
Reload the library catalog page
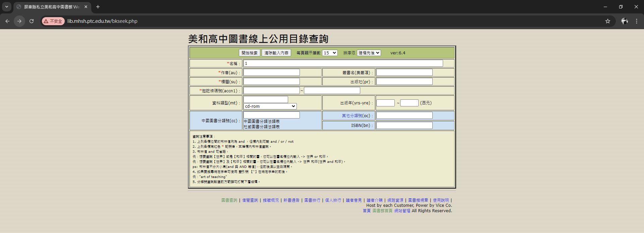pos(32,21)
